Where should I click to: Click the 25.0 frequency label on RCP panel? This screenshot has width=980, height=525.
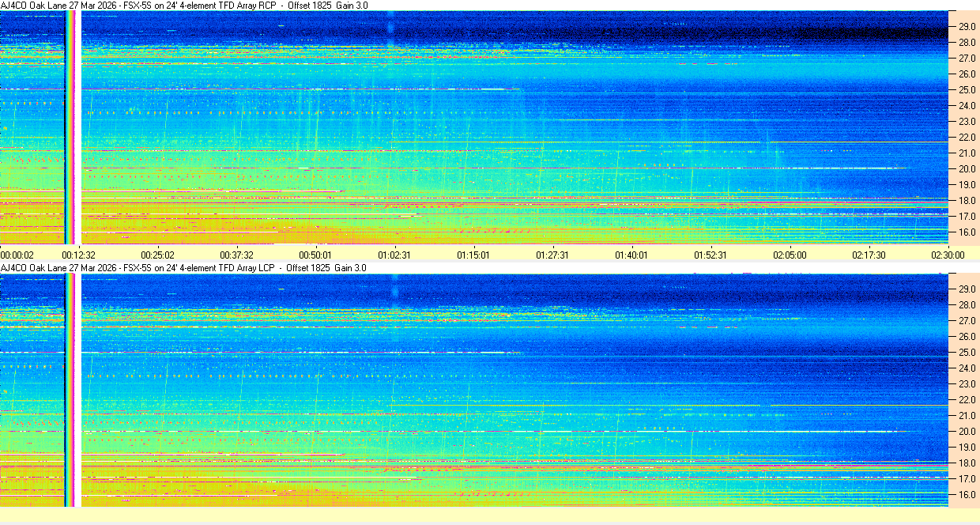(967, 90)
